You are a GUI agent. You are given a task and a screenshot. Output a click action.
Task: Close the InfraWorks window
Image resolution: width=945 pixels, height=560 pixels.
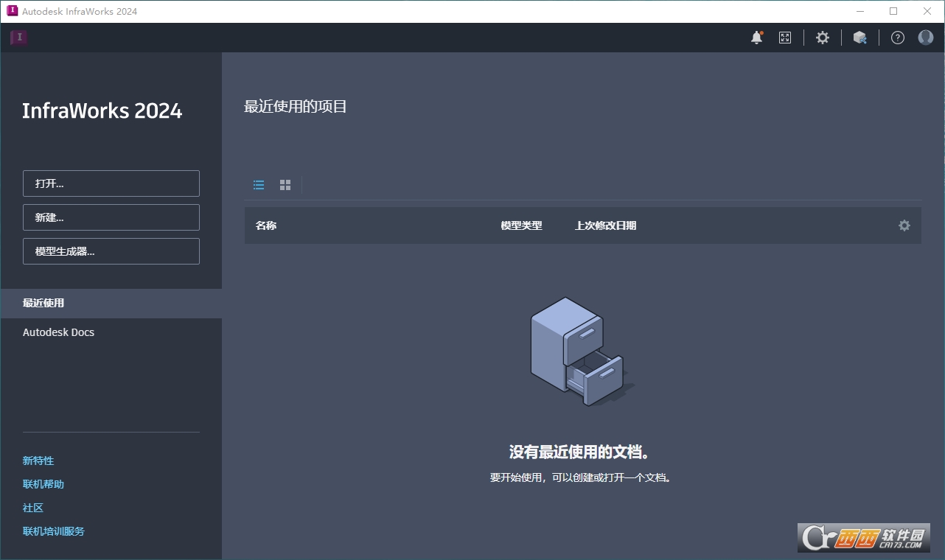tap(927, 11)
